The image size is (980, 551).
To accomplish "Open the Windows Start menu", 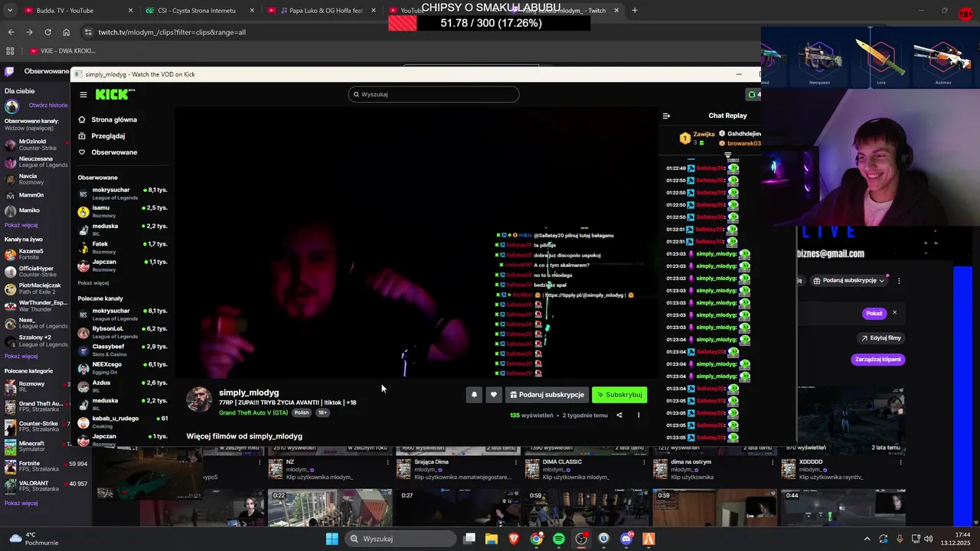I will [x=332, y=539].
